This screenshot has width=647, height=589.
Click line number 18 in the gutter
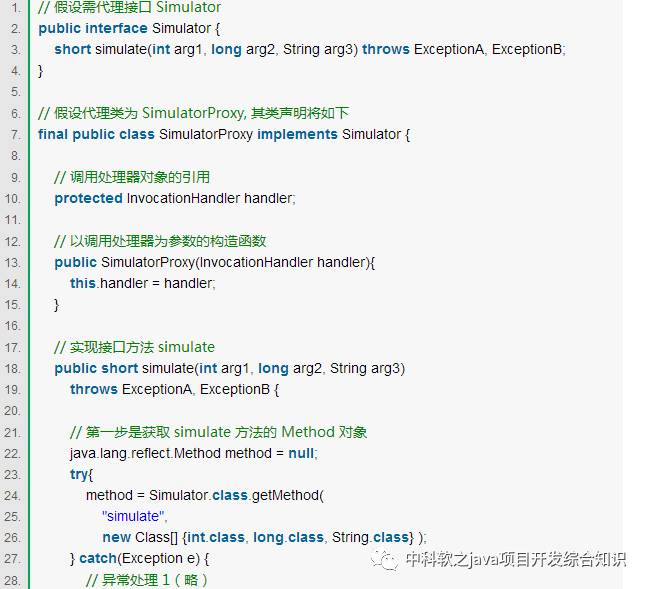(x=13, y=369)
